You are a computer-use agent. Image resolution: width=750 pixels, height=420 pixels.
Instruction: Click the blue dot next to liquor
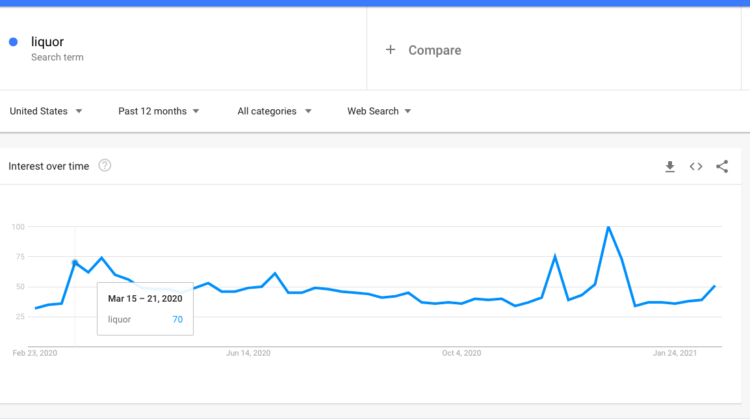click(x=13, y=42)
